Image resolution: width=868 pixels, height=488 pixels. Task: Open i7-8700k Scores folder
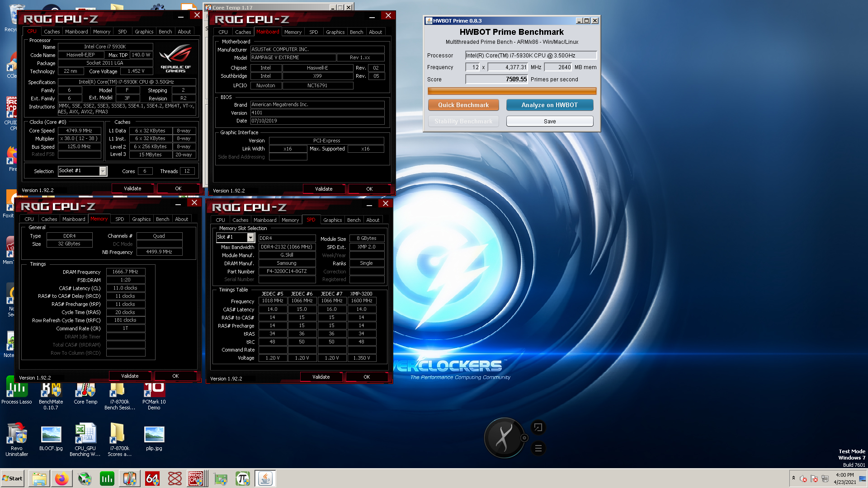(x=119, y=439)
